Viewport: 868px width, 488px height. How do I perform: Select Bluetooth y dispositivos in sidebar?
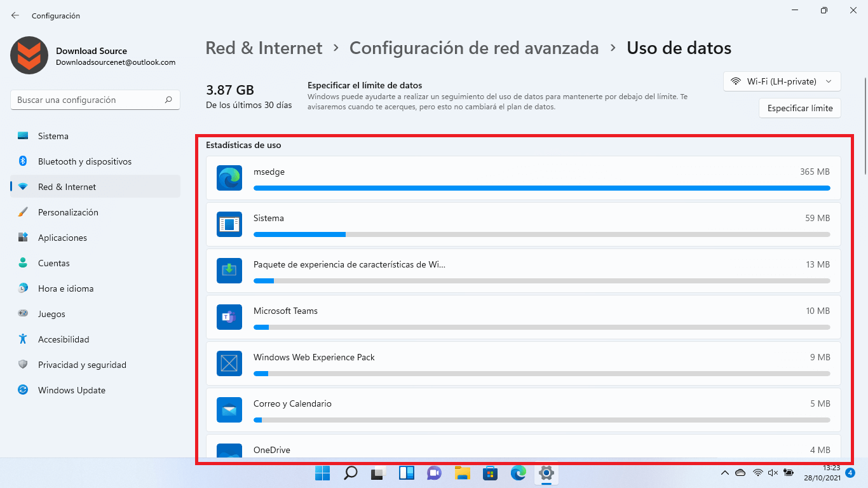pos(95,161)
